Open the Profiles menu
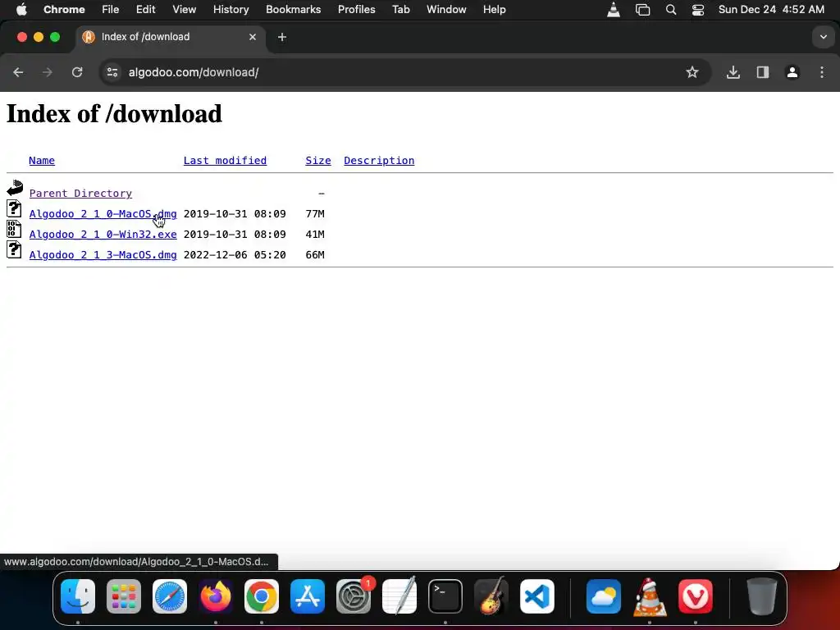The height and width of the screenshot is (630, 840). tap(356, 10)
